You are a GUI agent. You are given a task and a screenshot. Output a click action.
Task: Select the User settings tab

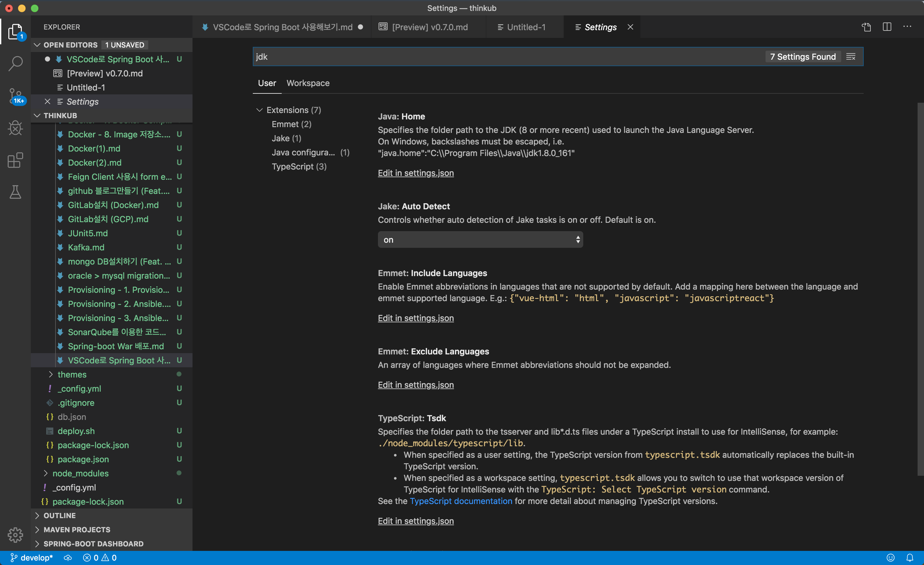pyautogui.click(x=267, y=83)
